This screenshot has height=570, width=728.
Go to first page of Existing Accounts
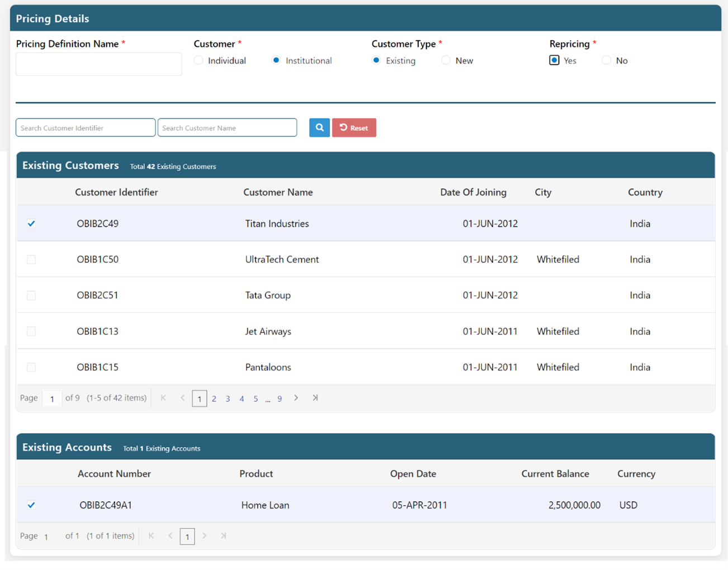(x=151, y=536)
